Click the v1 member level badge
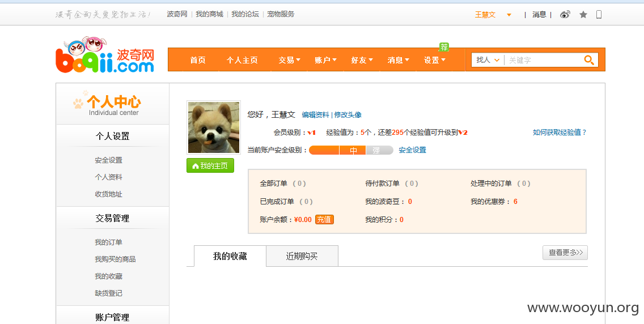 (x=312, y=133)
